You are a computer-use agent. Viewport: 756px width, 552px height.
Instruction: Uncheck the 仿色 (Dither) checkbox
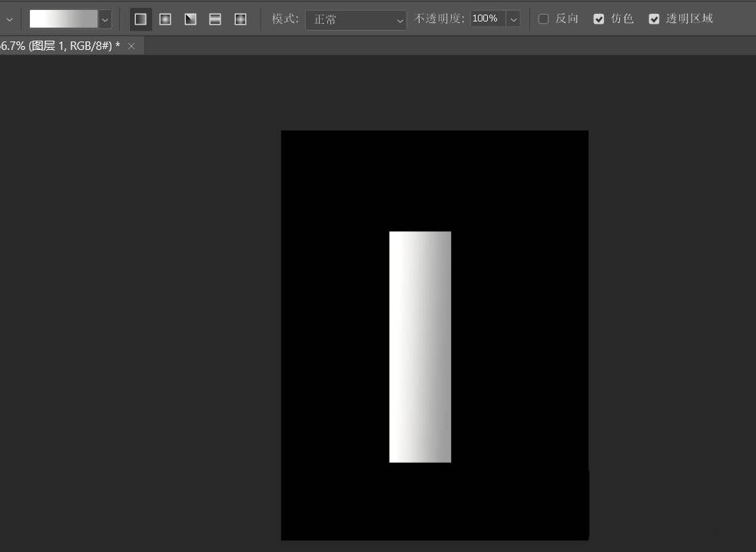(x=599, y=19)
